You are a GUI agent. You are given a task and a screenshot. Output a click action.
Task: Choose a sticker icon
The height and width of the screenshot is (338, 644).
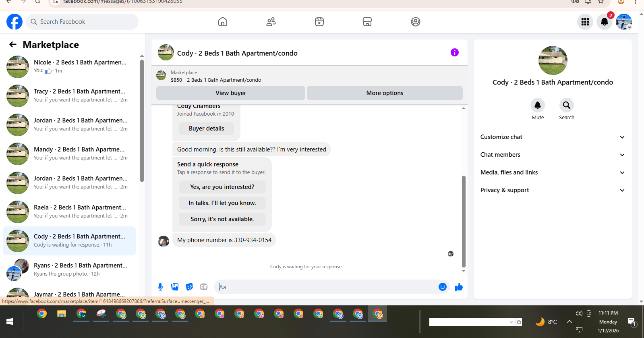[189, 287]
